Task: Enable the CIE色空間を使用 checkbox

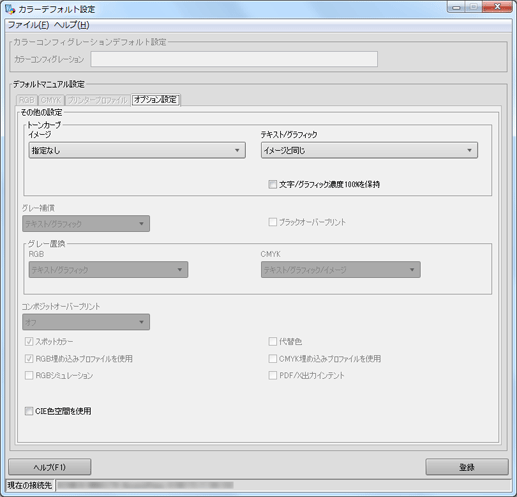Action: [x=29, y=411]
